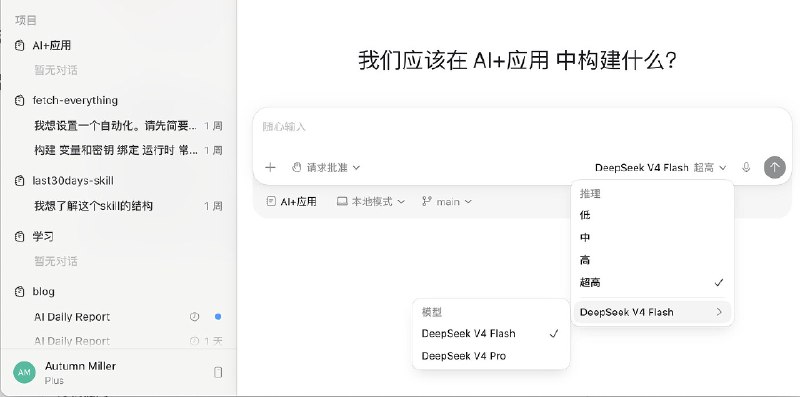
Task: Click the hand icon beside 请求批准
Action: pos(296,167)
